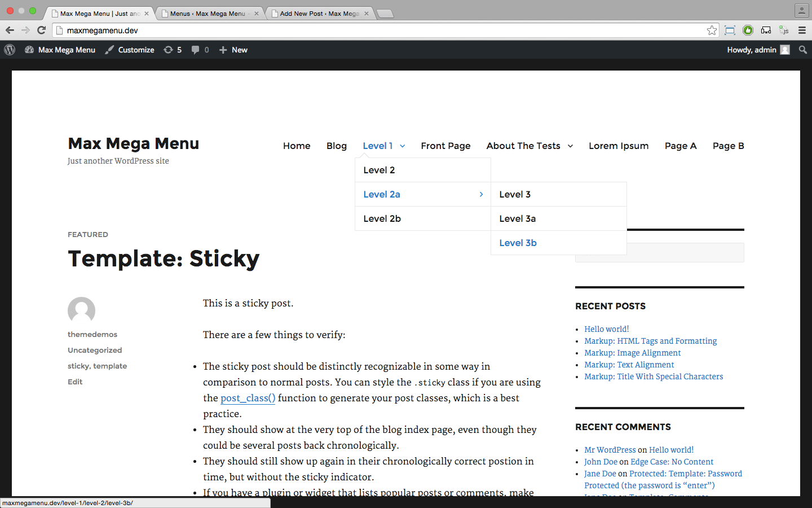
Task: Select Level 3b submenu item
Action: tap(559, 243)
